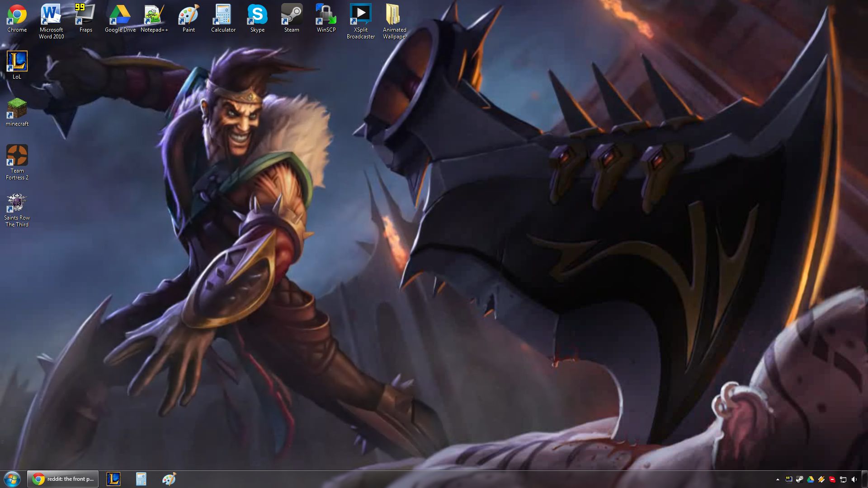Click the Fraps tray icon
Viewport: 868px width, 488px height.
pyautogui.click(x=789, y=479)
